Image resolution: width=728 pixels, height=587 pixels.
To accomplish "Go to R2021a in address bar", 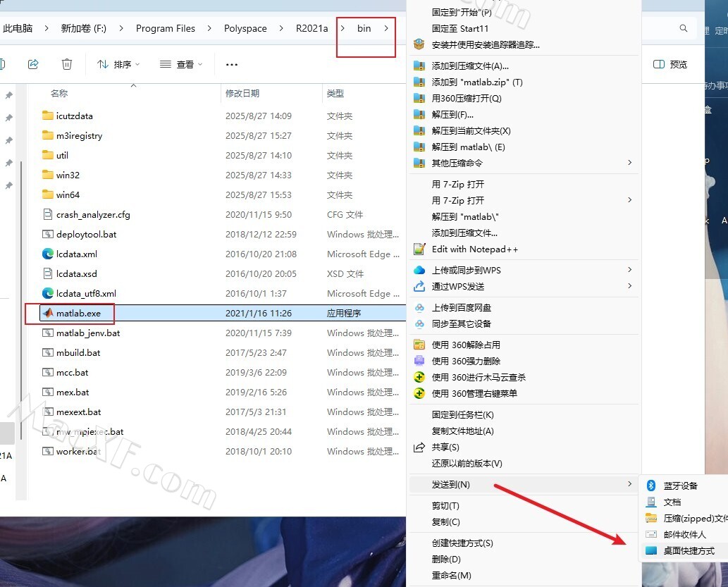I will coord(312,28).
